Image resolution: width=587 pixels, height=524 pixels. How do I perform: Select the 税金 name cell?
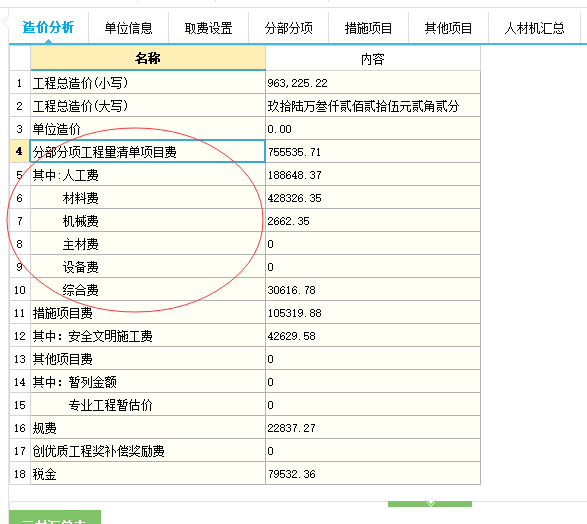click(x=148, y=474)
